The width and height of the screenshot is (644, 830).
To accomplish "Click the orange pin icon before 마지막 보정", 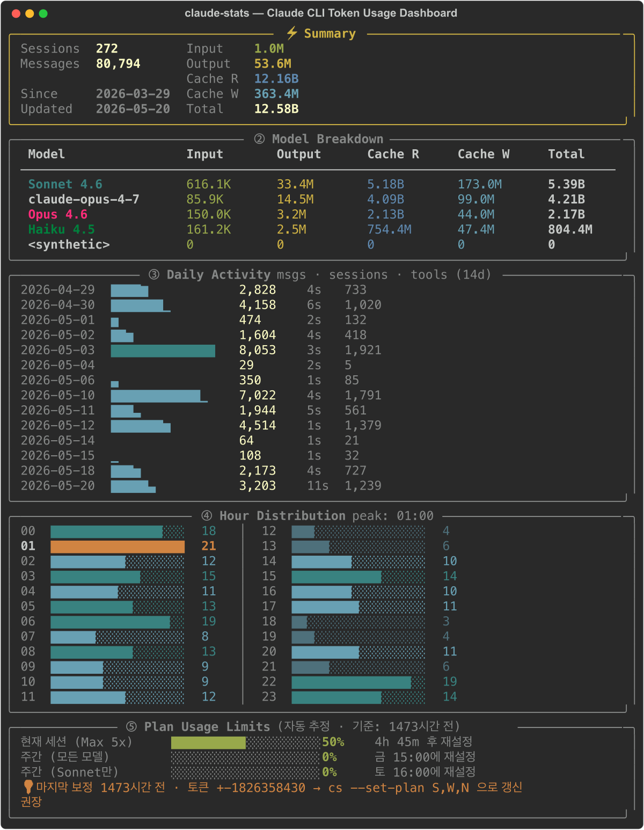I will point(28,787).
